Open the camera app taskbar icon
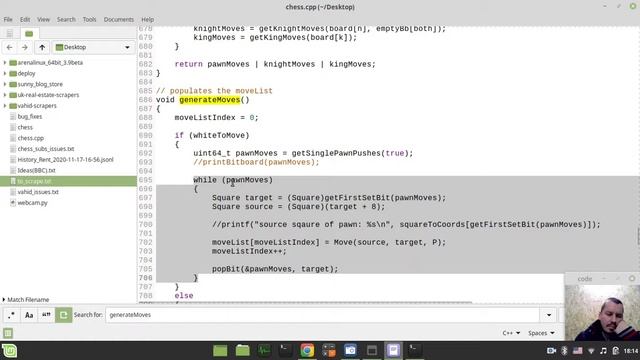 [x=350, y=351]
